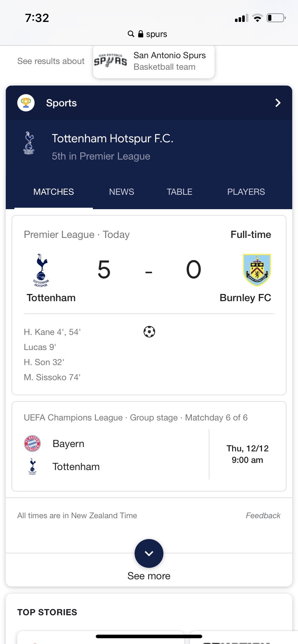Tap the soccer ball goals icon
The image size is (298, 644).
point(149,332)
